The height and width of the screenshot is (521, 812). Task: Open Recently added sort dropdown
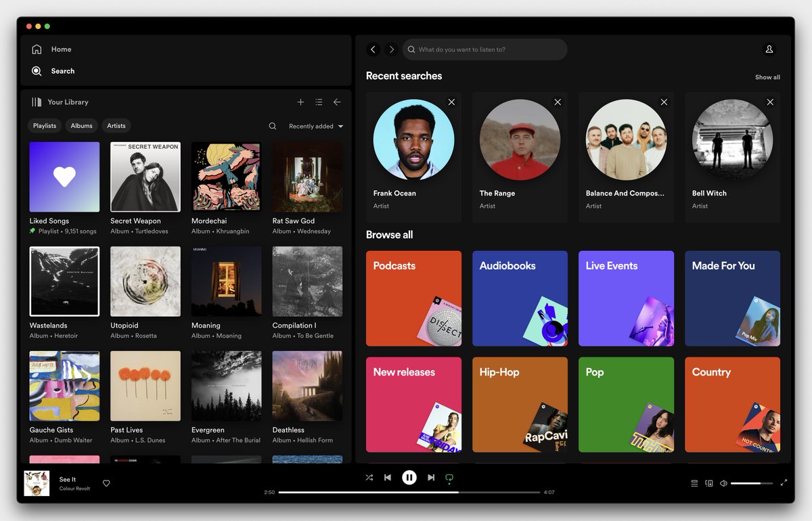316,127
